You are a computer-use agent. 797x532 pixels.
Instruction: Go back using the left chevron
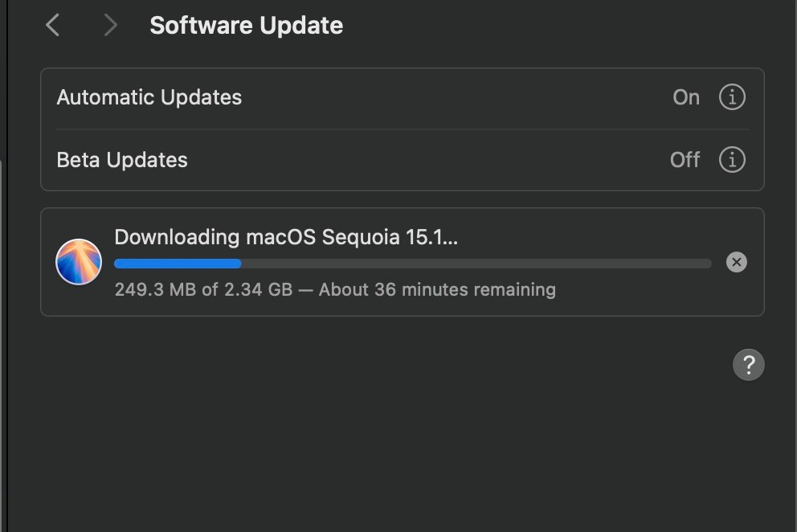tap(53, 26)
